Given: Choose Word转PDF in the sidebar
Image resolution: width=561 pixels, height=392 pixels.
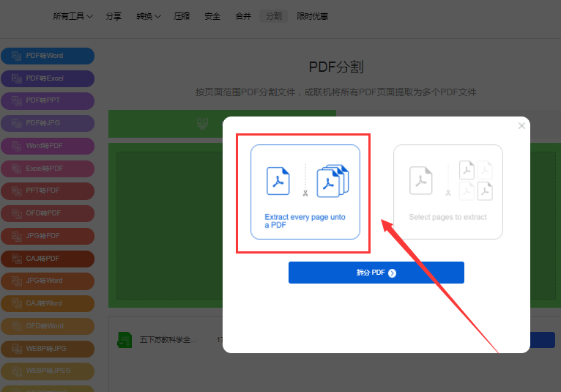Looking at the screenshot, I should tap(48, 146).
